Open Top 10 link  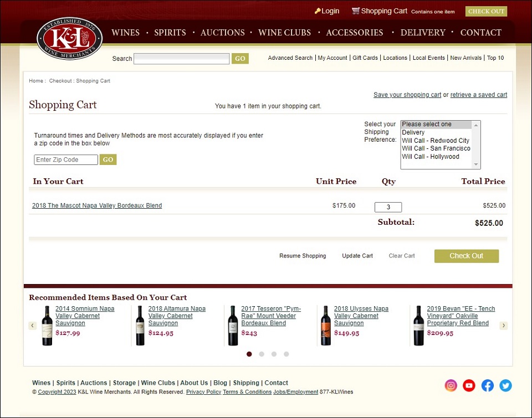tap(495, 58)
